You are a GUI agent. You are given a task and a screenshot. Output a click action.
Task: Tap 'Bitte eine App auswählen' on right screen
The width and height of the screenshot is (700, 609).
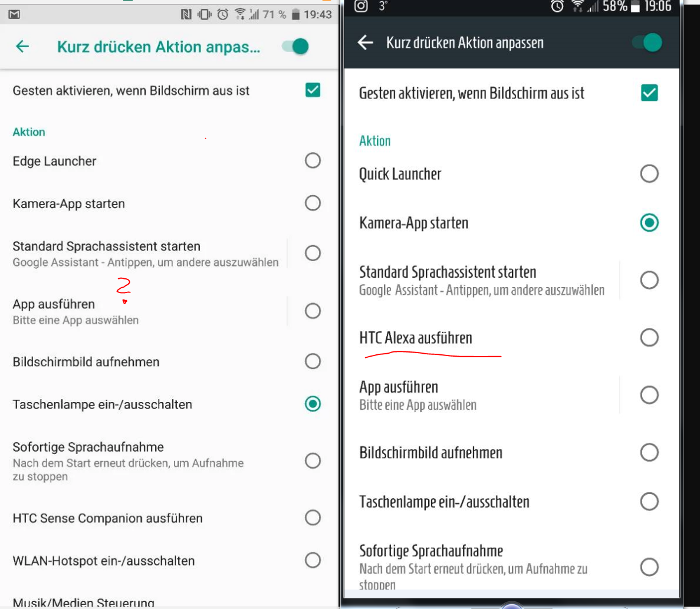pyautogui.click(x=418, y=405)
